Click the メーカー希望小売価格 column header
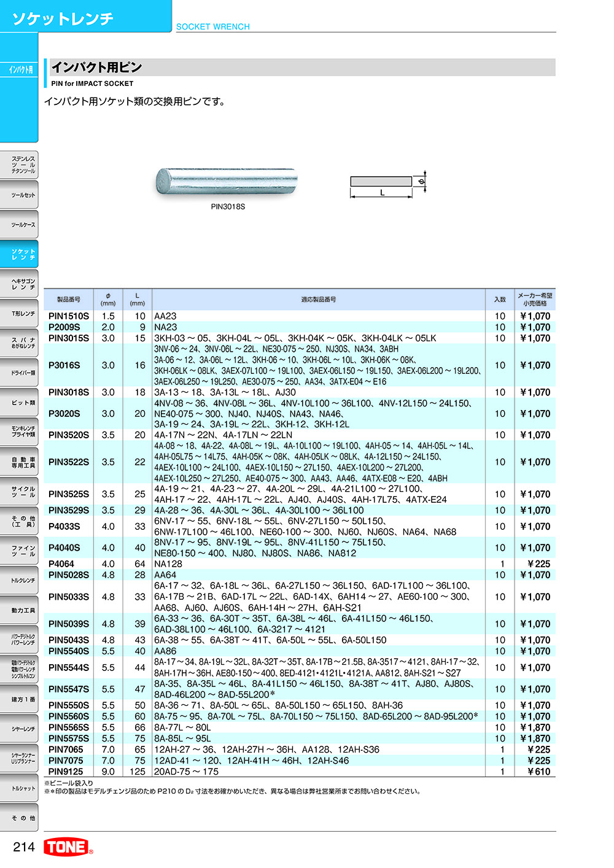The image size is (614, 868). [x=535, y=300]
